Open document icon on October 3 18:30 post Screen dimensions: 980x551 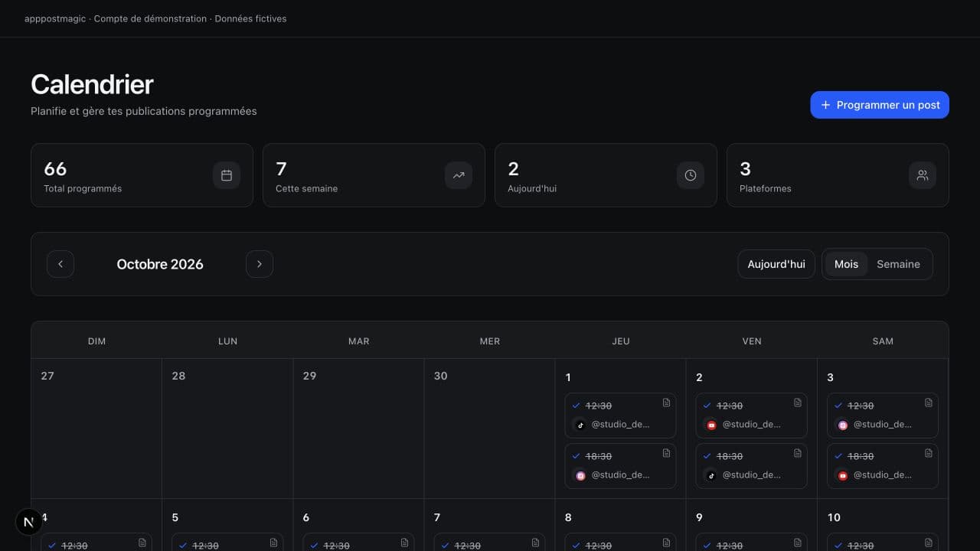pos(929,453)
